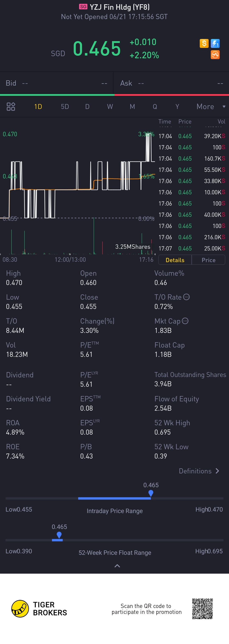Viewport: 229px width, 644px height.
Task: Tap the orange no-short-selling badge
Action: 215,54
